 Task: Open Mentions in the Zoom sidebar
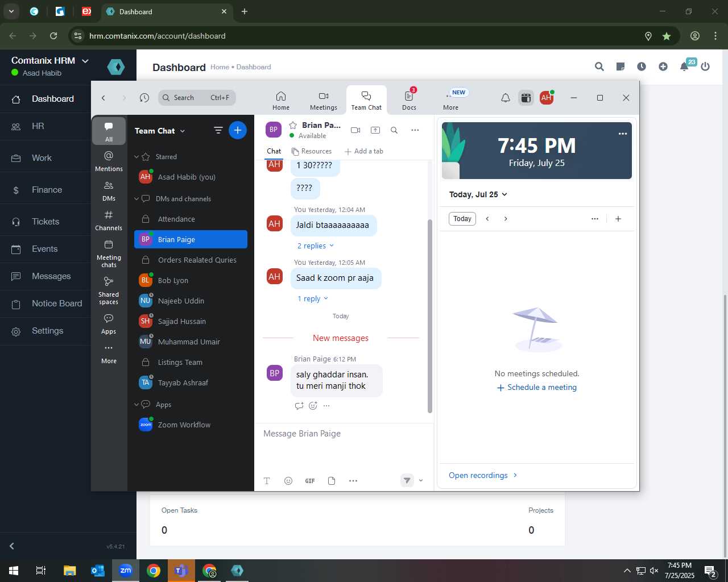tap(109, 161)
